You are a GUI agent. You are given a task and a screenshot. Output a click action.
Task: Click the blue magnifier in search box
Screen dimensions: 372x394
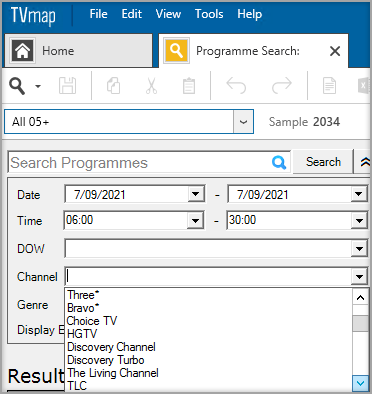279,163
